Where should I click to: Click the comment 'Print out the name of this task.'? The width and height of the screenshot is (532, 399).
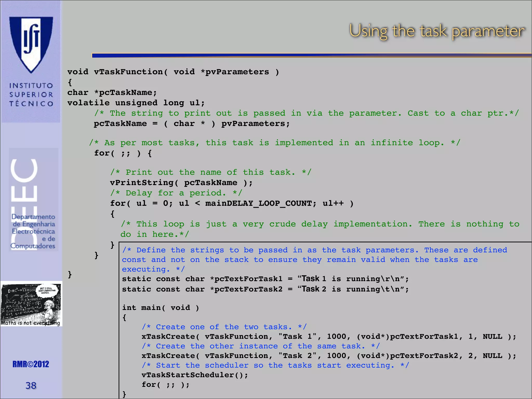click(x=211, y=172)
